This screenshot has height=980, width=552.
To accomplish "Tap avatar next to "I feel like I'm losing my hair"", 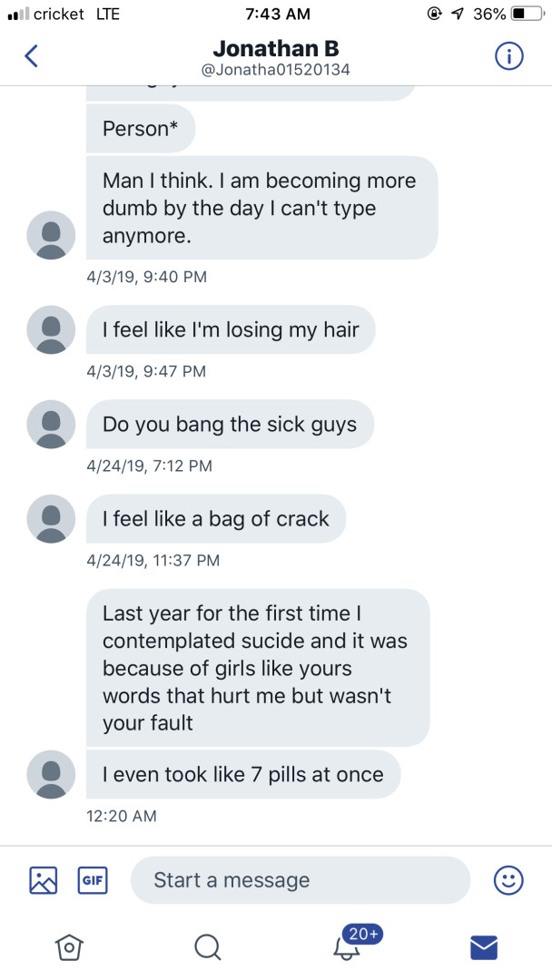I will click(x=52, y=329).
